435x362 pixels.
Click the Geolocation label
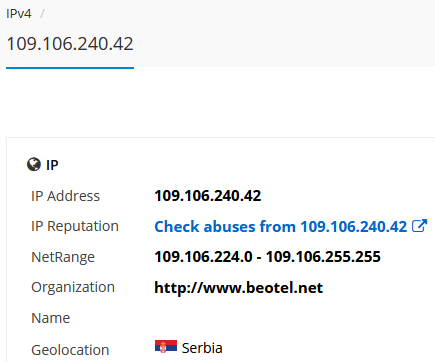click(70, 350)
